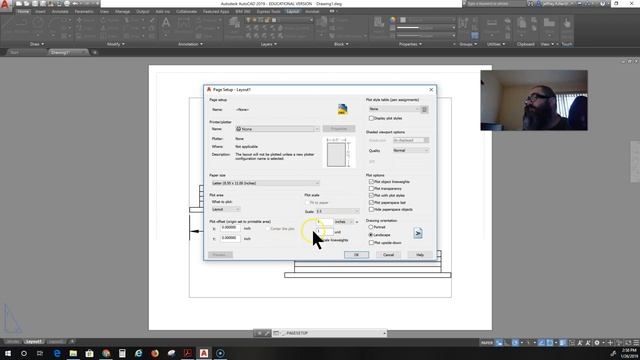Click Cancel in the Page Setup dialog
This screenshot has height=360, width=640.
click(388, 255)
